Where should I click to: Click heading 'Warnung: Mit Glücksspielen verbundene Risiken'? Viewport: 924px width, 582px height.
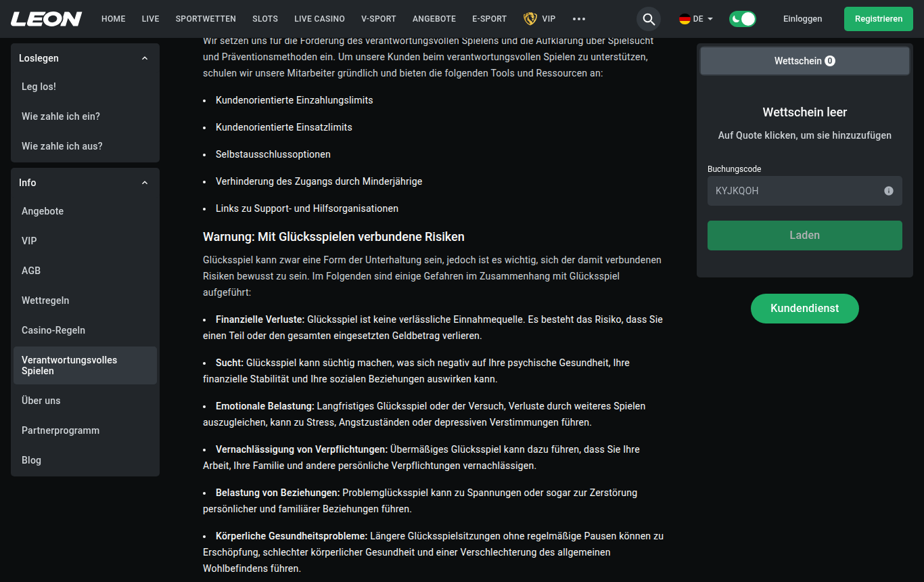333,237
